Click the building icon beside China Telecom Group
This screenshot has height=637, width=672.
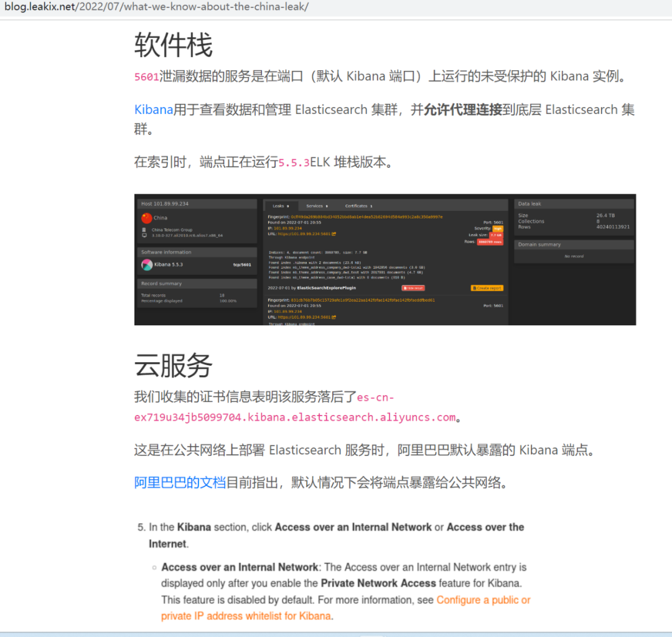click(x=144, y=230)
